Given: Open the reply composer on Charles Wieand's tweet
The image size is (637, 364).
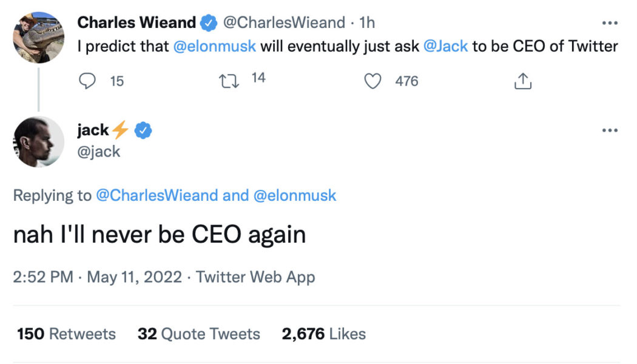Looking at the screenshot, I should [87, 80].
